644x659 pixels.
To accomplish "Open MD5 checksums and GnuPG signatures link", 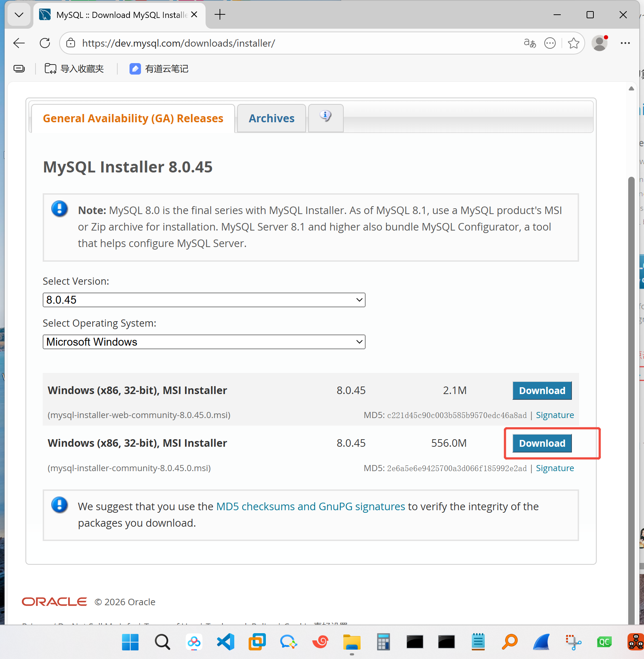I will [311, 506].
